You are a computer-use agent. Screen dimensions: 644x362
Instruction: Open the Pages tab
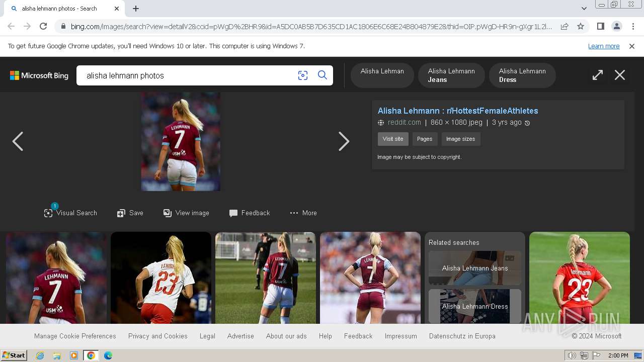click(x=425, y=139)
